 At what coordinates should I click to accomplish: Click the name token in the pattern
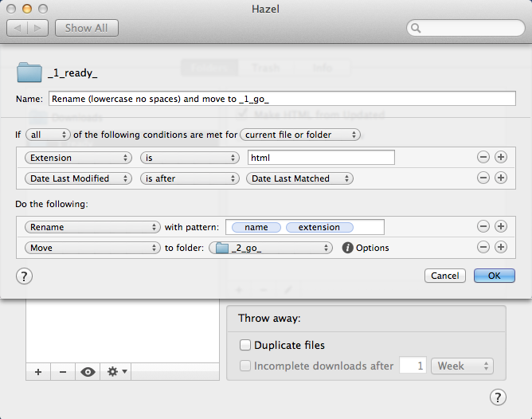click(x=256, y=227)
